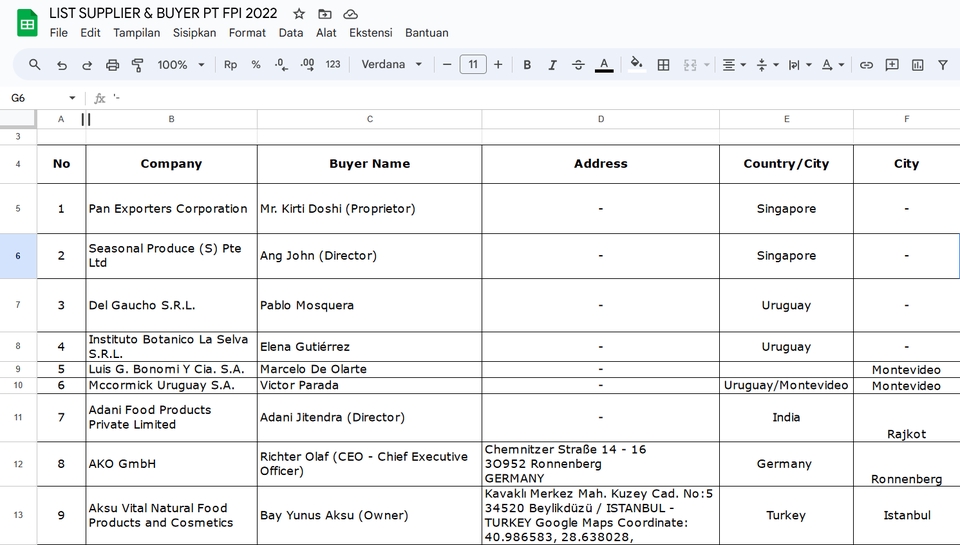View the cloud save status icon
The width and height of the screenshot is (960, 545).
click(351, 13)
